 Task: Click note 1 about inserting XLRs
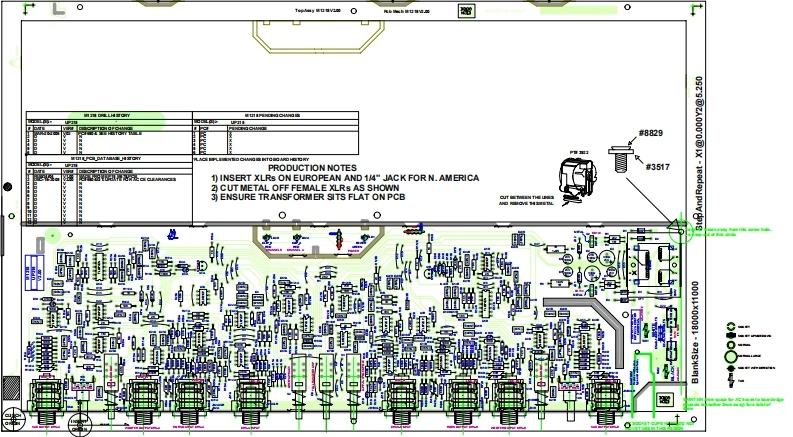click(x=344, y=177)
